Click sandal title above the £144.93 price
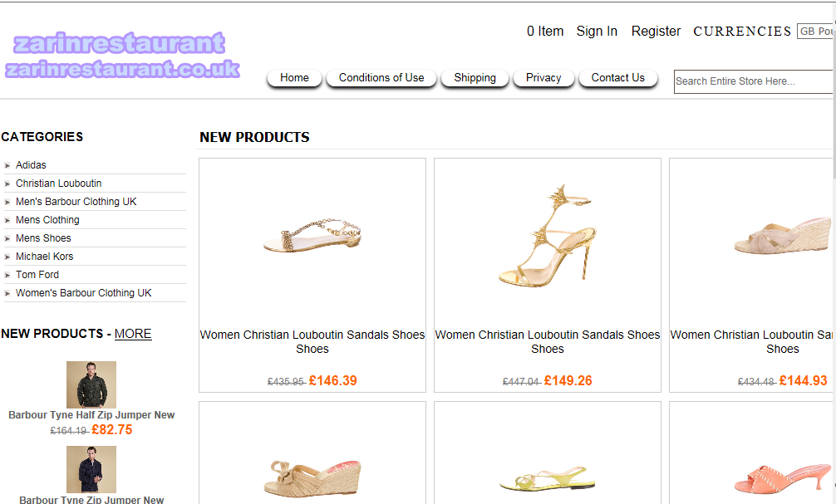This screenshot has height=504, width=836. pyautogui.click(x=752, y=341)
